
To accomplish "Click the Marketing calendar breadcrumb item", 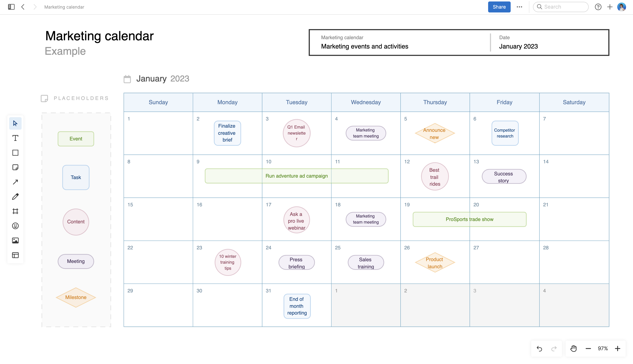I will click(x=64, y=7).
